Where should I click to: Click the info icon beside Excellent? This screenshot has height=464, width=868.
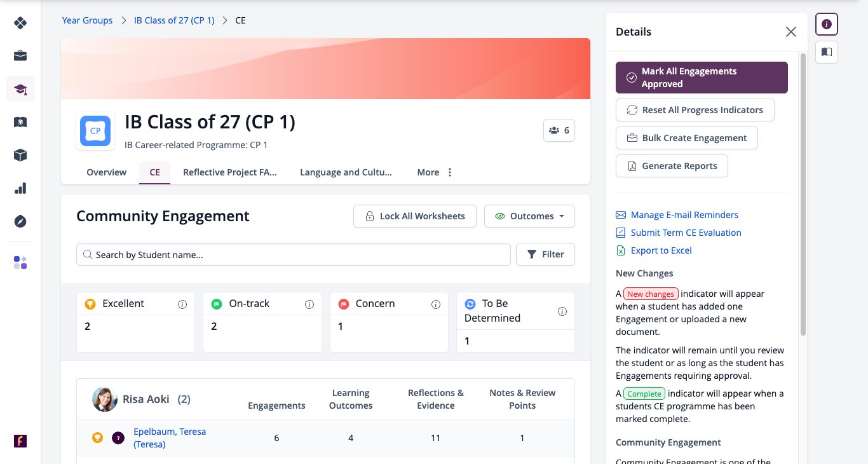click(x=182, y=304)
